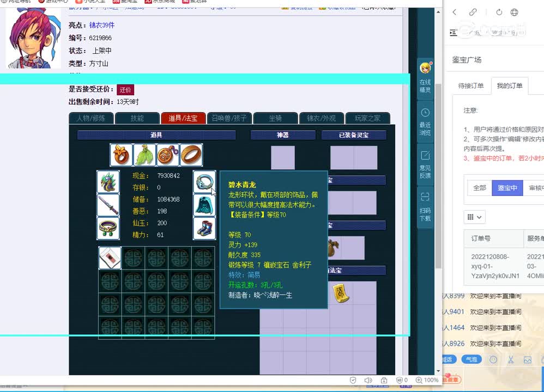Screen dimensions: 544x392
Task: Open the zoom level magnifier
Action: (x=419, y=380)
